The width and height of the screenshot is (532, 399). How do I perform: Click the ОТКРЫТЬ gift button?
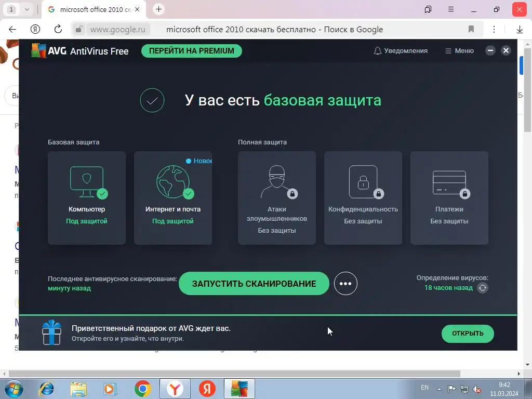[468, 334]
